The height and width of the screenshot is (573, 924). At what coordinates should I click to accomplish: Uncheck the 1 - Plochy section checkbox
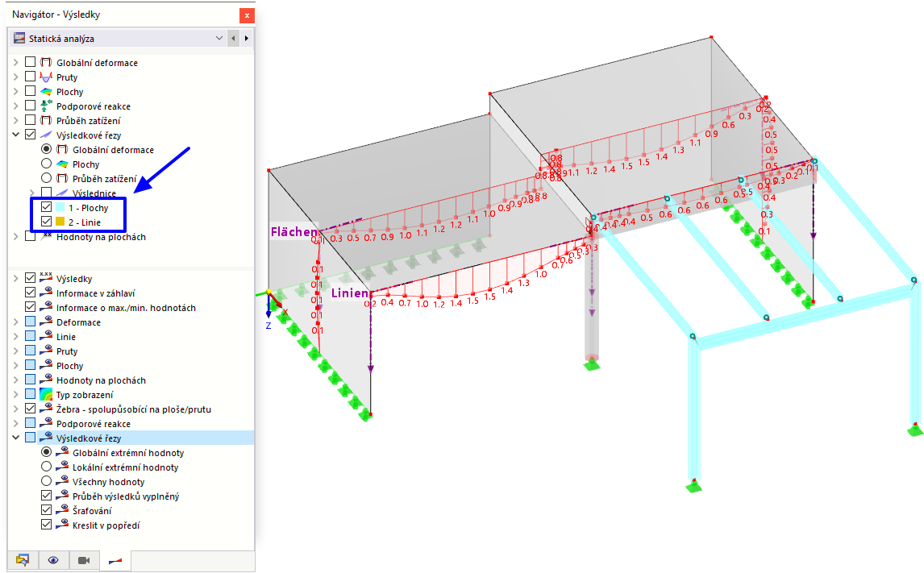[x=46, y=207]
